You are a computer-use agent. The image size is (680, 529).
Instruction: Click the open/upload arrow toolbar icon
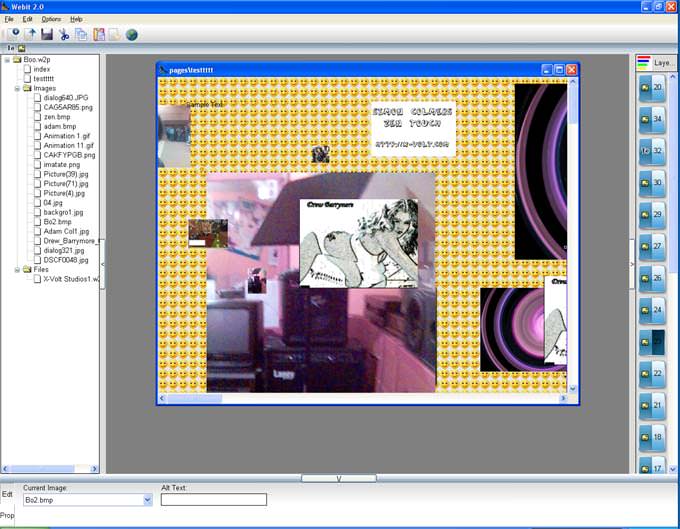30,34
